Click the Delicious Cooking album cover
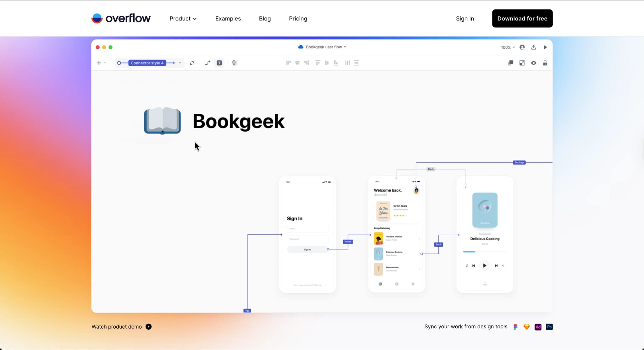Viewport: 644px width, 350px height. click(x=485, y=210)
